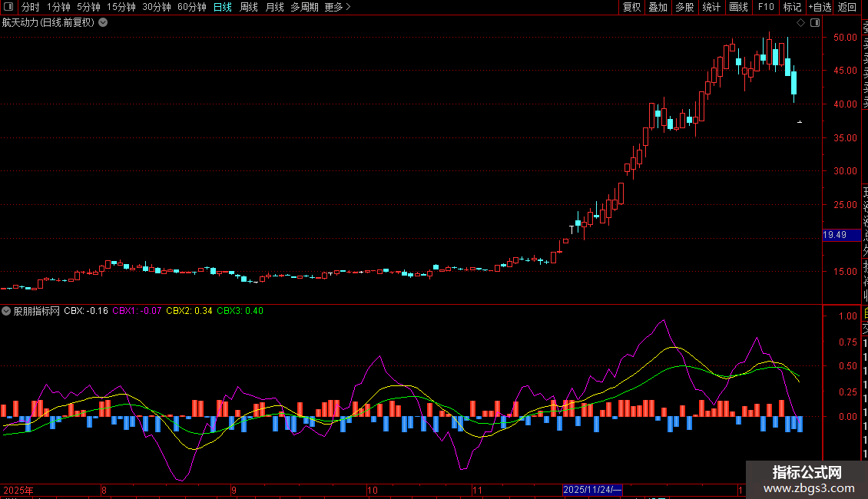Select the 1分钟 period tab
This screenshot has height=499, width=868.
[58, 7]
